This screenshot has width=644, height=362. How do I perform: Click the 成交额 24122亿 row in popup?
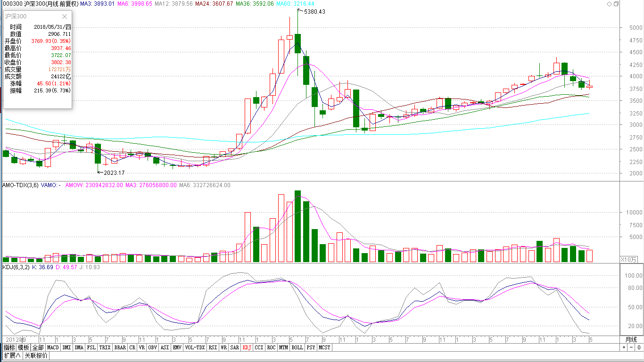pyautogui.click(x=38, y=76)
